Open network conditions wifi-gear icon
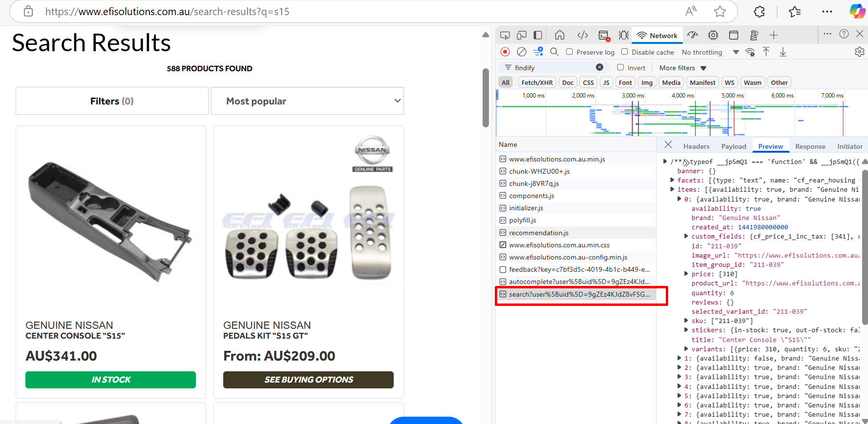 (x=750, y=52)
